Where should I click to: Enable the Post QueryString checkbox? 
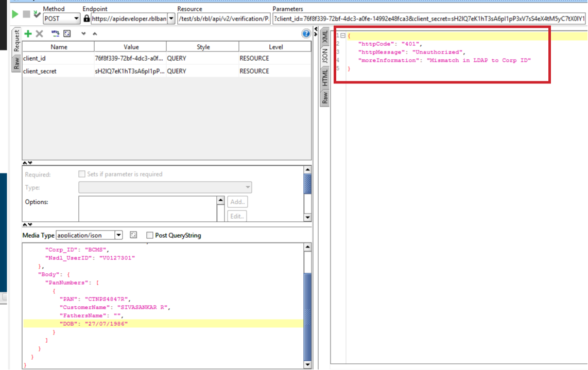[x=150, y=235]
